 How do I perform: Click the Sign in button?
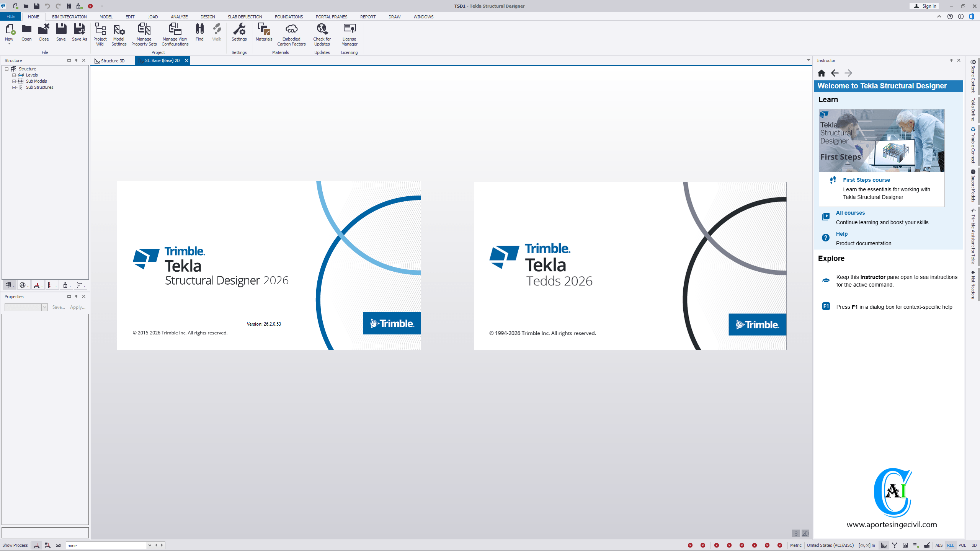[x=925, y=6]
